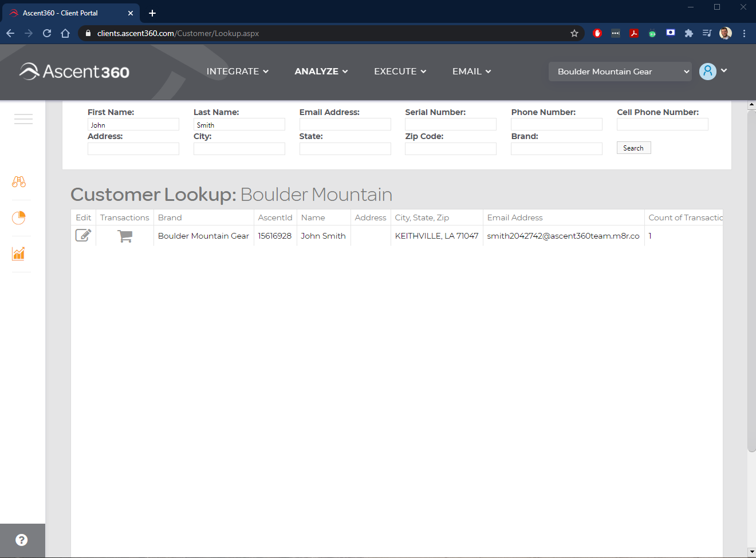Open a new browser tab
The height and width of the screenshot is (558, 756).
(152, 13)
